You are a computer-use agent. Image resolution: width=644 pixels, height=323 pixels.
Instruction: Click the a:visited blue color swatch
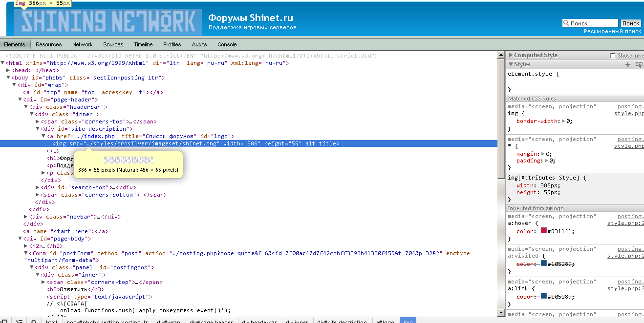(x=543, y=264)
